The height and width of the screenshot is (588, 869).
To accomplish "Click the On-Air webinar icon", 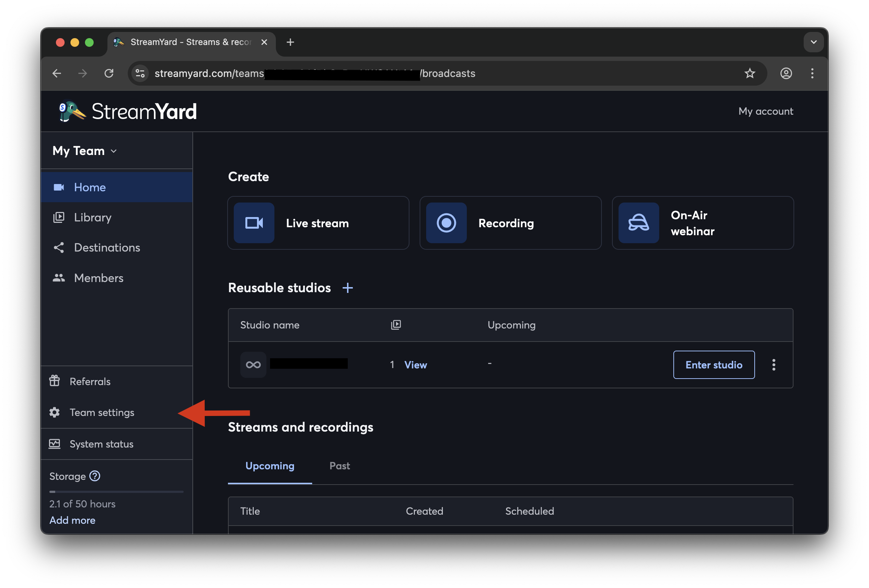I will point(639,223).
